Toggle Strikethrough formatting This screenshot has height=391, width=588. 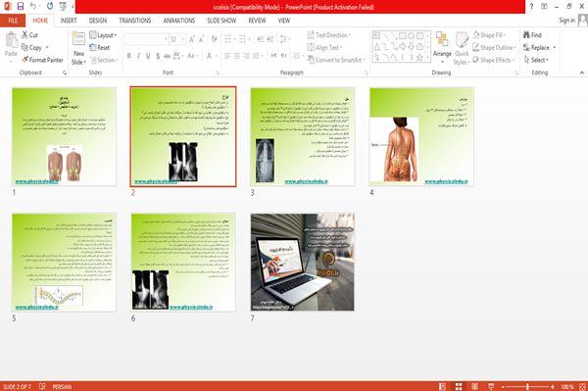point(168,56)
